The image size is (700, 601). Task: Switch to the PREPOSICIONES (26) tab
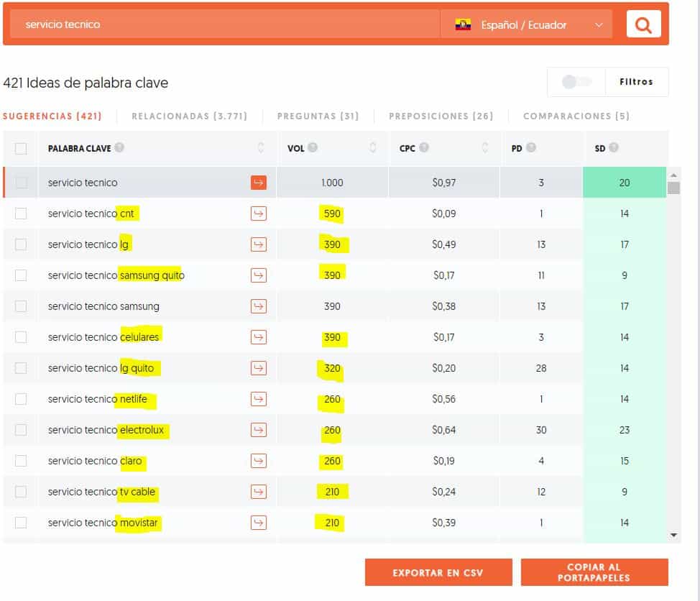pyautogui.click(x=441, y=116)
